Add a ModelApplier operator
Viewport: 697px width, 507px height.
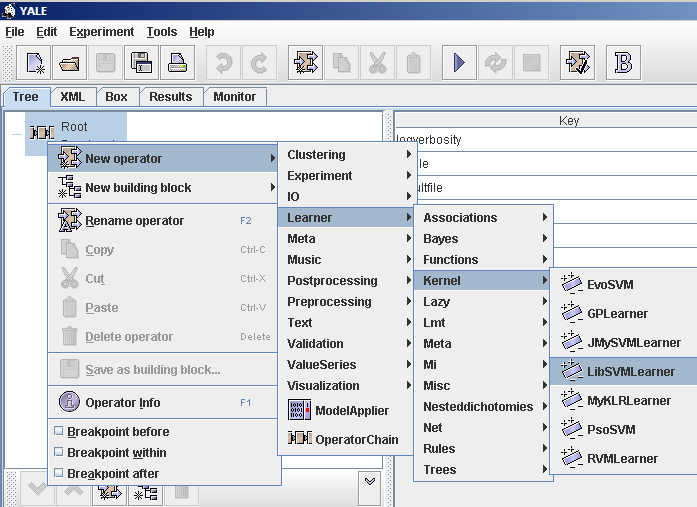(x=346, y=411)
